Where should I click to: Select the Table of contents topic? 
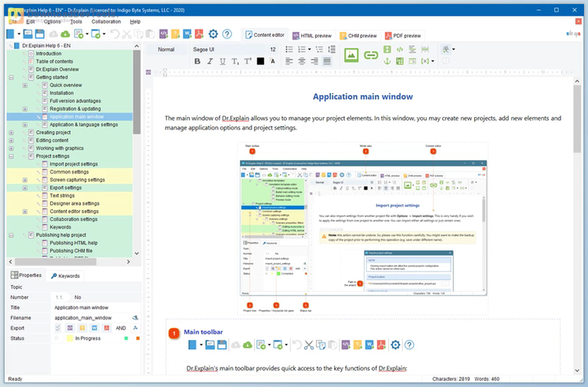click(x=54, y=61)
